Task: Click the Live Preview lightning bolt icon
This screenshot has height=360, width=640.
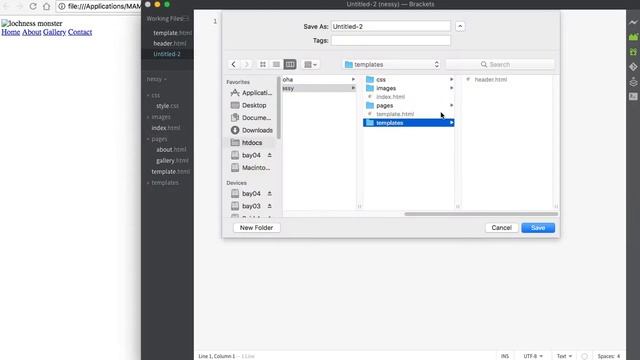Action: pyautogui.click(x=633, y=22)
